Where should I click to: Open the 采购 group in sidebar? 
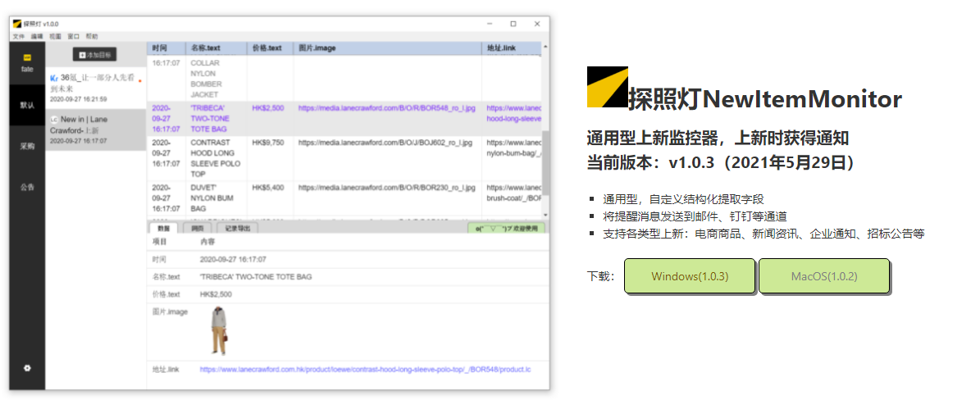point(27,146)
